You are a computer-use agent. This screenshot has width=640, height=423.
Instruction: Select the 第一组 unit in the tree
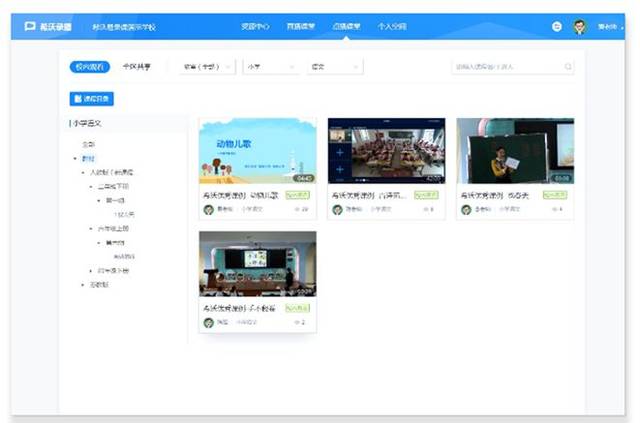click(115, 200)
